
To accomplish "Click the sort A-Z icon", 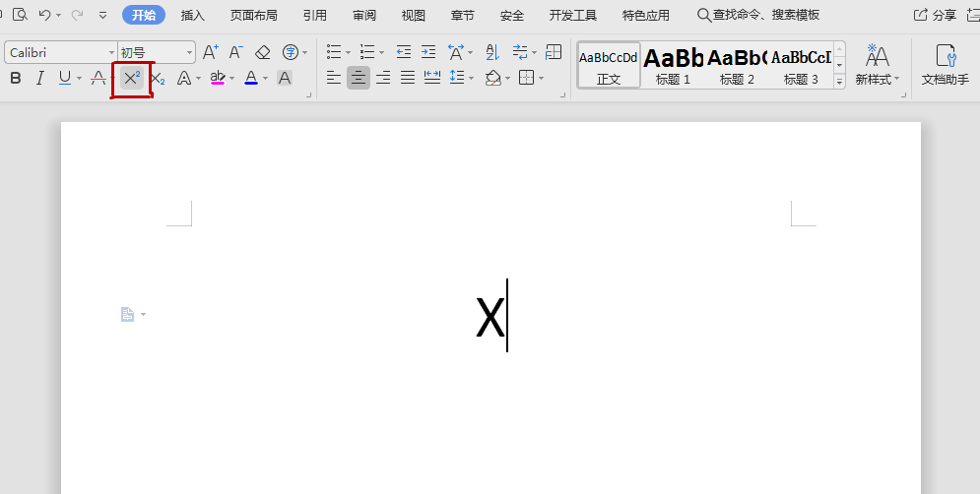I will pyautogui.click(x=492, y=52).
